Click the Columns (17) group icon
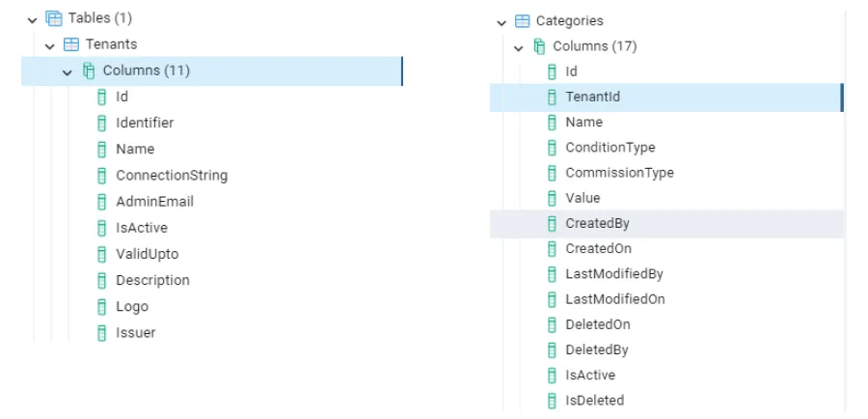868x419 pixels. [x=539, y=46]
